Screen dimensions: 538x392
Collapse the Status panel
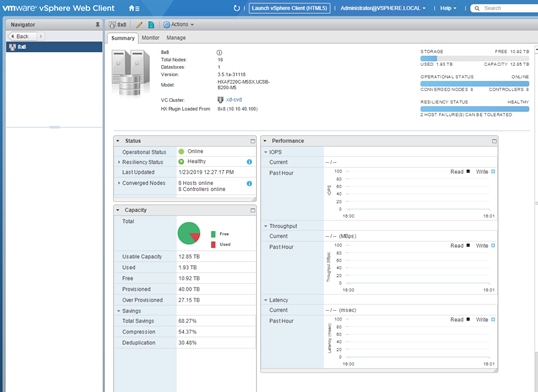click(x=118, y=141)
